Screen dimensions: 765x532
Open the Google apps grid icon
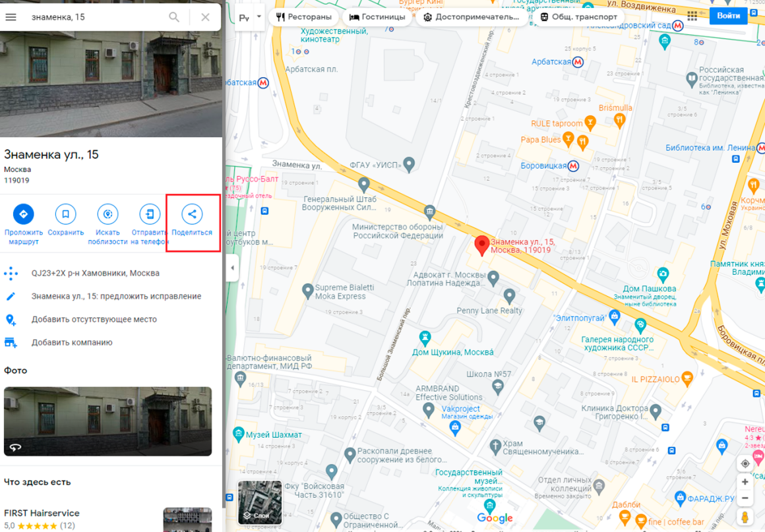click(692, 16)
